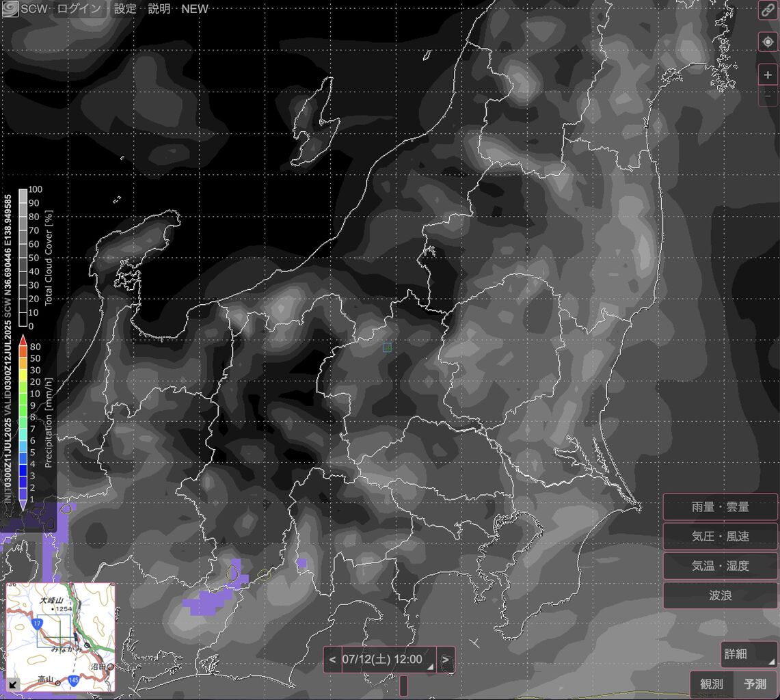Click the mini map thumbnail

pos(61,637)
